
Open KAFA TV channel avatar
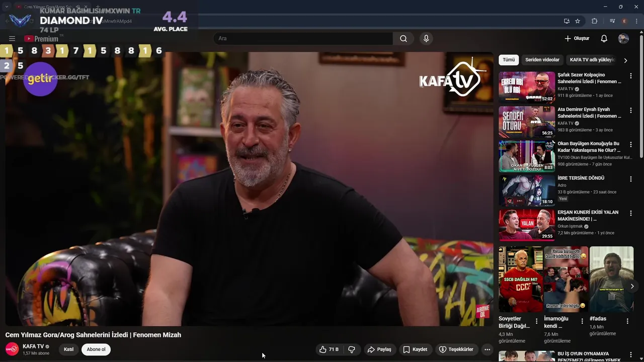point(12,349)
